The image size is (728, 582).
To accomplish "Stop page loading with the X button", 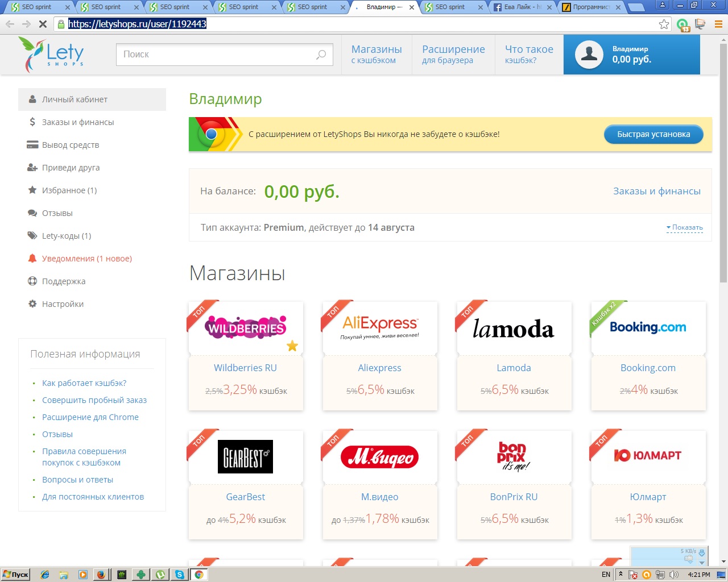I will (x=43, y=24).
